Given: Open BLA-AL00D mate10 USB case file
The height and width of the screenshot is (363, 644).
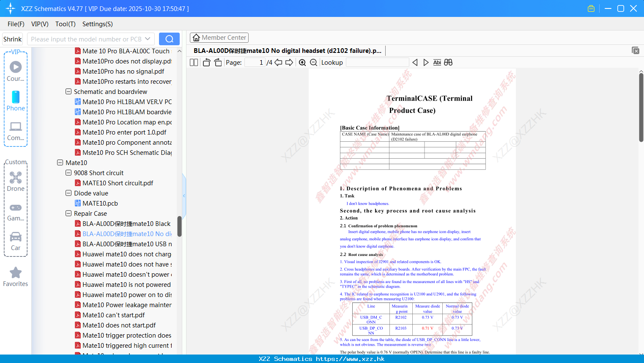Looking at the screenshot, I should pos(123,244).
